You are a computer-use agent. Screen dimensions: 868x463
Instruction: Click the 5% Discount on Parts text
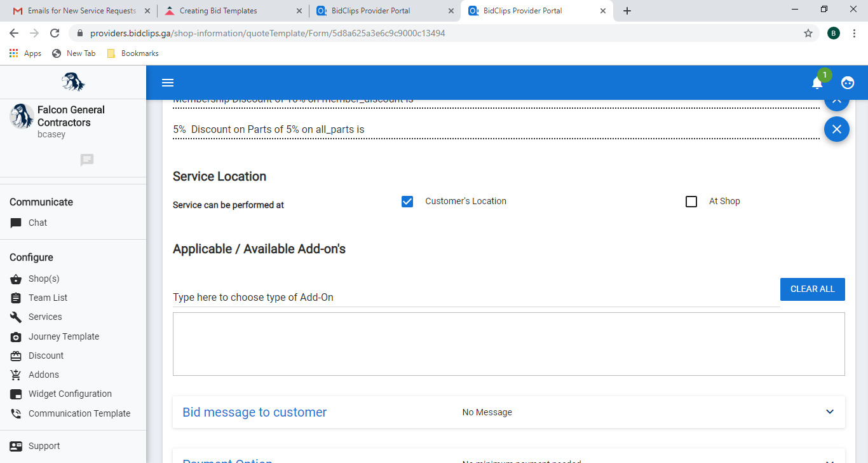coord(269,130)
